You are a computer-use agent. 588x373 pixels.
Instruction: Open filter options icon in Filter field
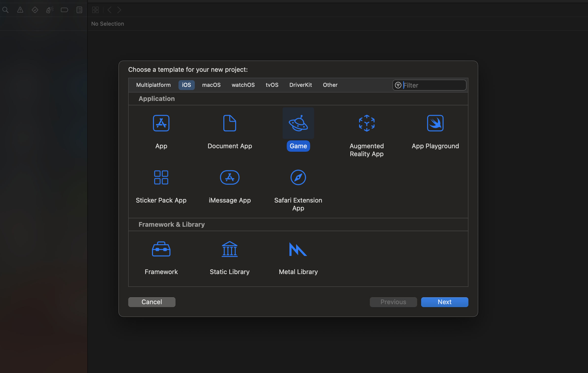click(x=398, y=85)
